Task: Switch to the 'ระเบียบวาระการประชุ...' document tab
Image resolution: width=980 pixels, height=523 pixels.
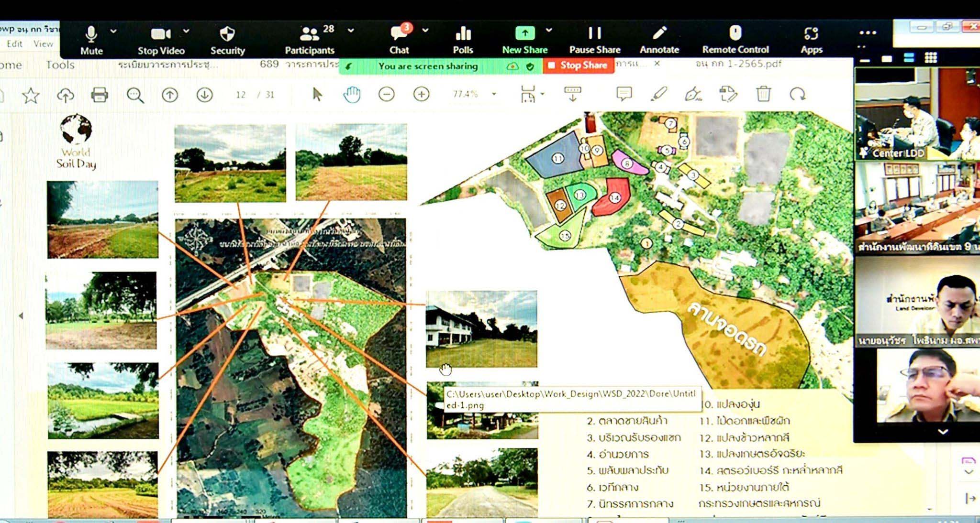Action: point(167,65)
